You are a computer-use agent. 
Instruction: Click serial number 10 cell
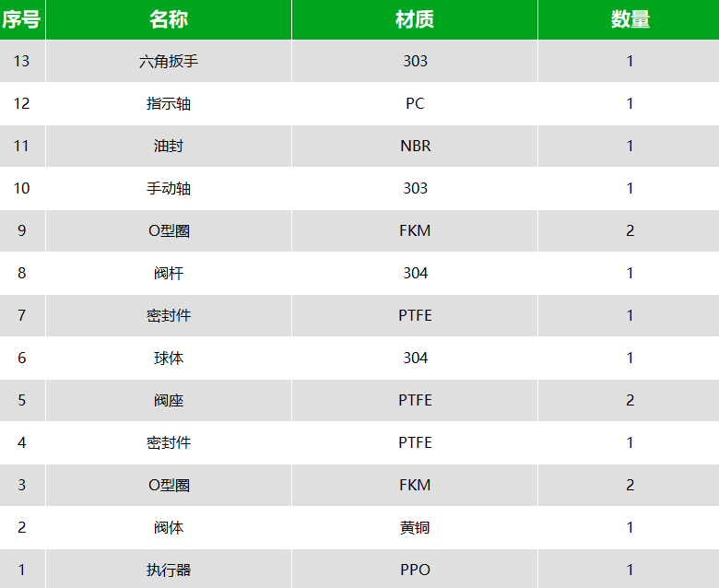click(22, 188)
